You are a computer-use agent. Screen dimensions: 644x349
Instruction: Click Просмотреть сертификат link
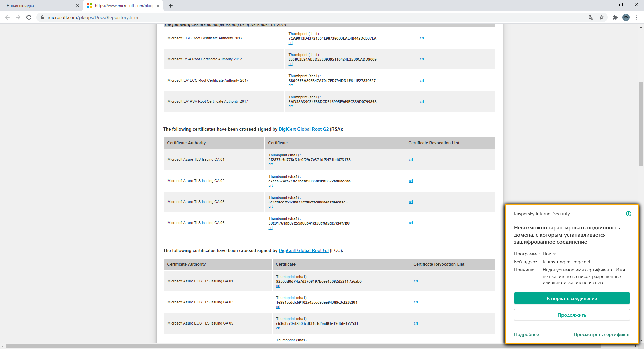click(601, 334)
